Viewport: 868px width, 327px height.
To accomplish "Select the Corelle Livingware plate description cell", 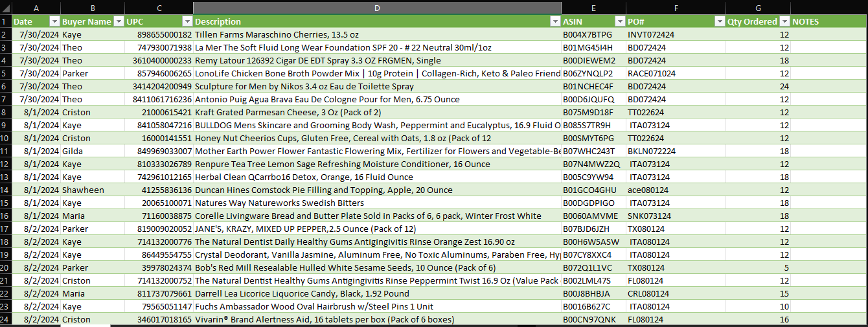I will (377, 216).
